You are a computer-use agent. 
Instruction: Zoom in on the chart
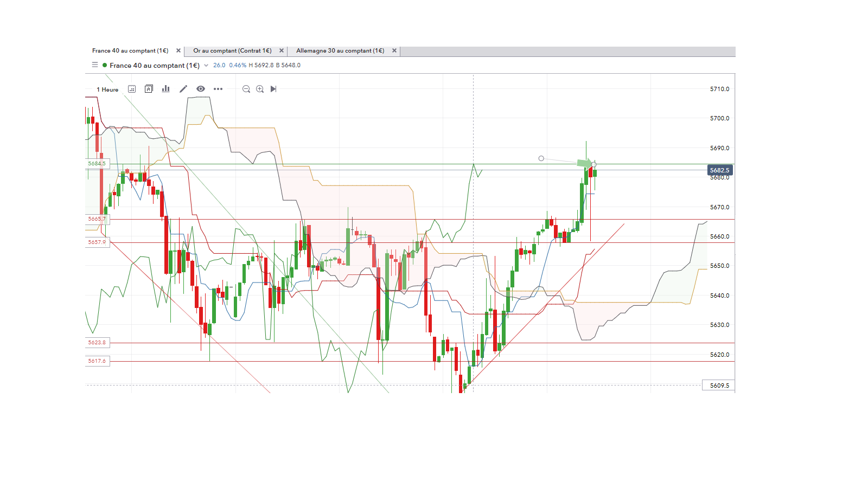(x=260, y=89)
